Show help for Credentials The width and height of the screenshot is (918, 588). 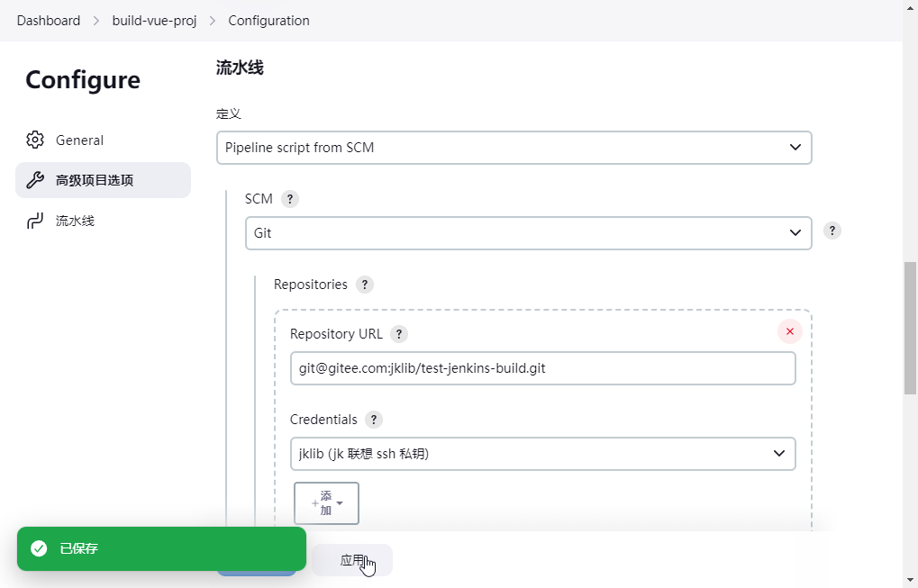click(x=374, y=420)
